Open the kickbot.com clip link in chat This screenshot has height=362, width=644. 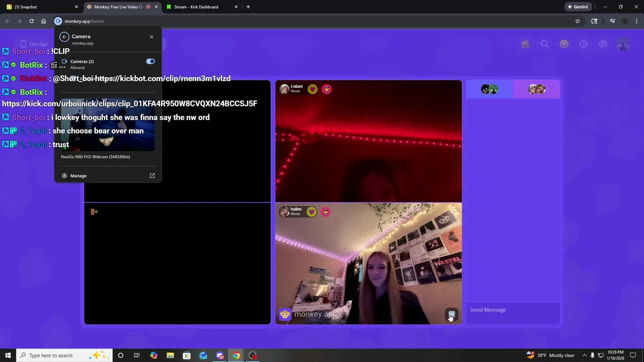point(163,78)
